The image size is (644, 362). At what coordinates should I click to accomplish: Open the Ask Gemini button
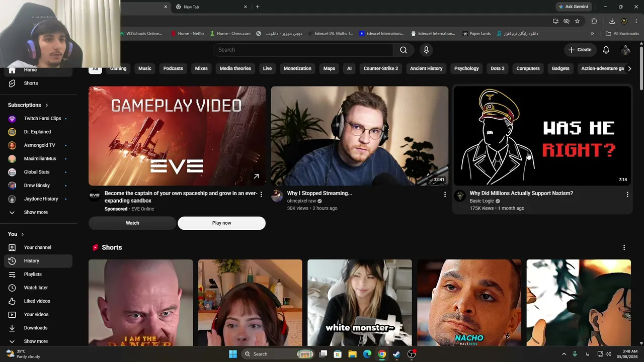tap(573, 7)
